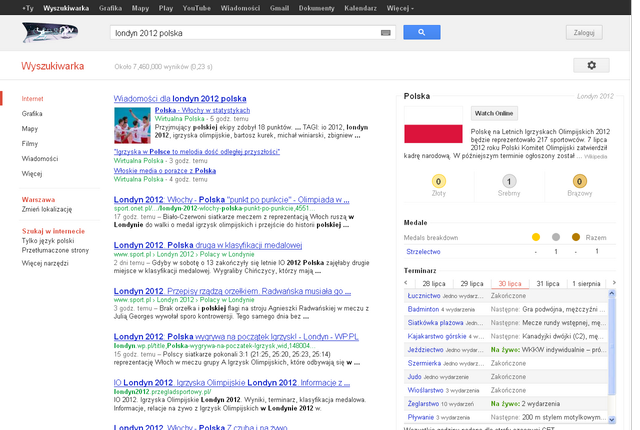Open IO Londyn 2012 Igrzyska Olimpijskie result
This screenshot has height=430, width=640.
tap(232, 383)
